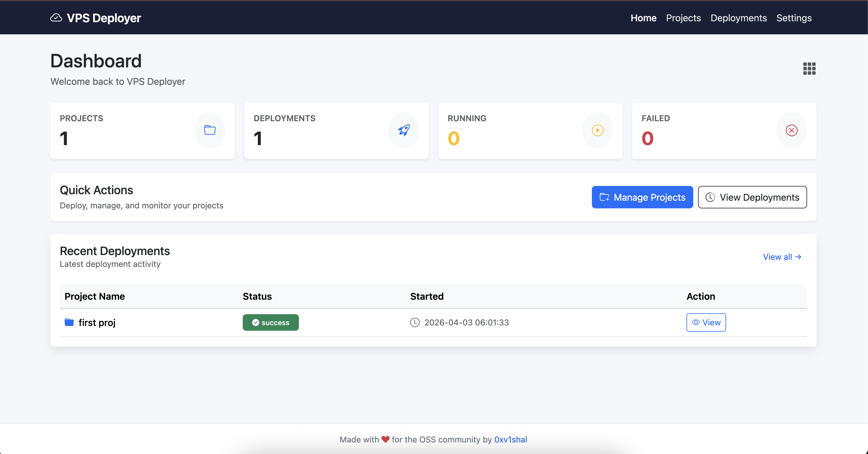
Task: Click the clock icon in View Deployments button
Action: [711, 197]
